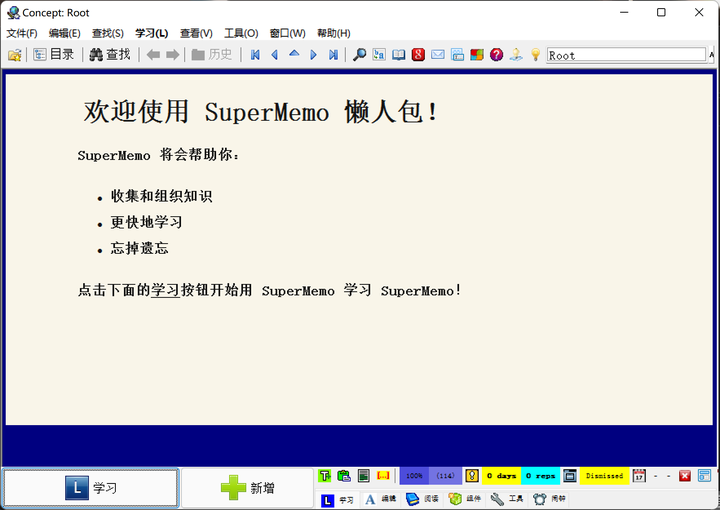The height and width of the screenshot is (510, 720).
Task: Go to previous element blue arrow
Action: (275, 55)
